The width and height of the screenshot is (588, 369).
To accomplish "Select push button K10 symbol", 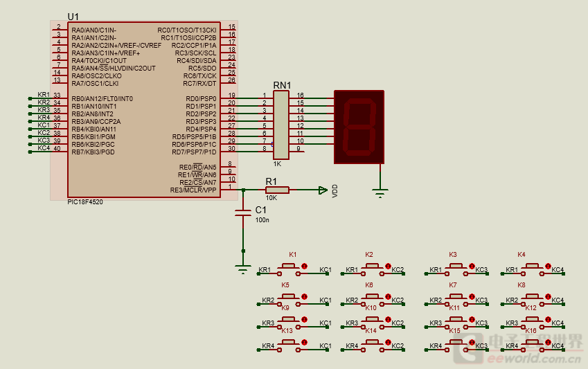I will (373, 323).
